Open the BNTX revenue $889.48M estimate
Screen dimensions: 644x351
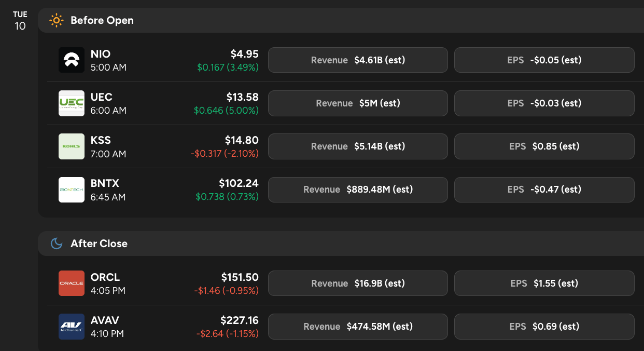click(x=358, y=190)
